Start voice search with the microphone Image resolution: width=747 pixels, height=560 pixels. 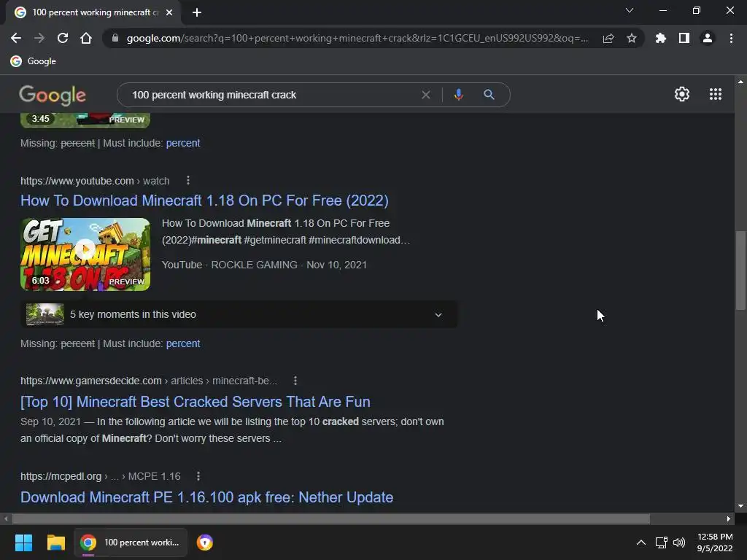click(458, 95)
